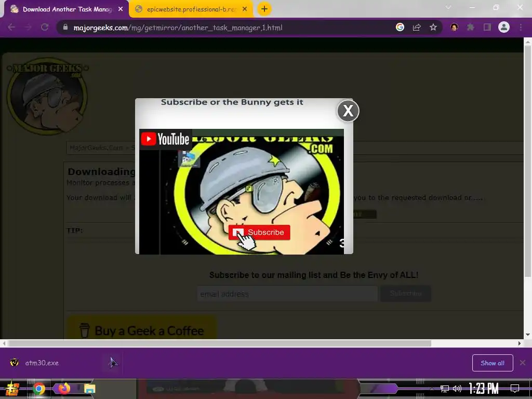532x399 pixels.
Task: Open the notification center icon
Action: [515, 389]
